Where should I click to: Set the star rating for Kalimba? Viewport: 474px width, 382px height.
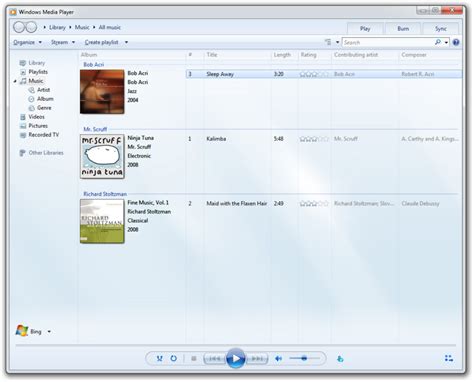coord(314,139)
